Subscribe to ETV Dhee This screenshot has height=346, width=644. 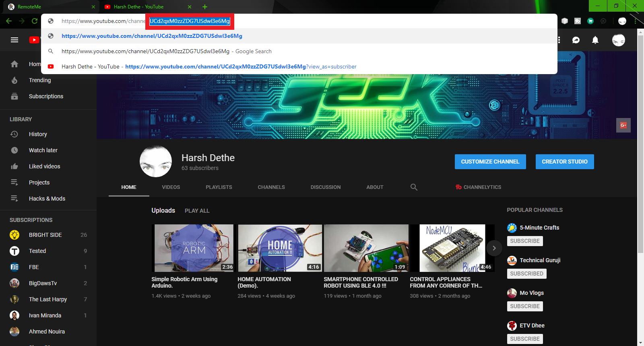coord(525,339)
